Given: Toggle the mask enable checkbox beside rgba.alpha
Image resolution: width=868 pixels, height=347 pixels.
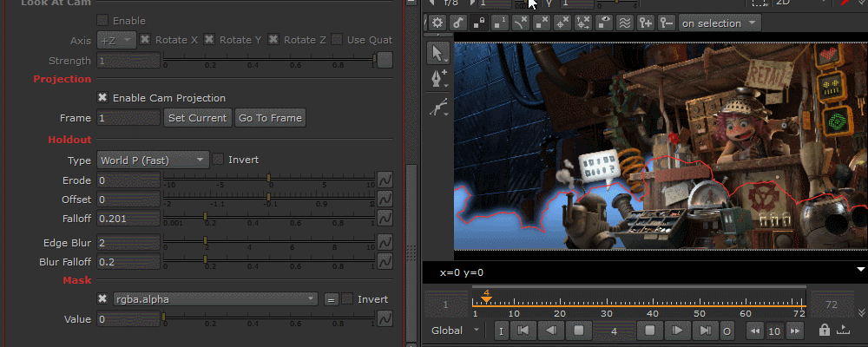Looking at the screenshot, I should (x=102, y=298).
